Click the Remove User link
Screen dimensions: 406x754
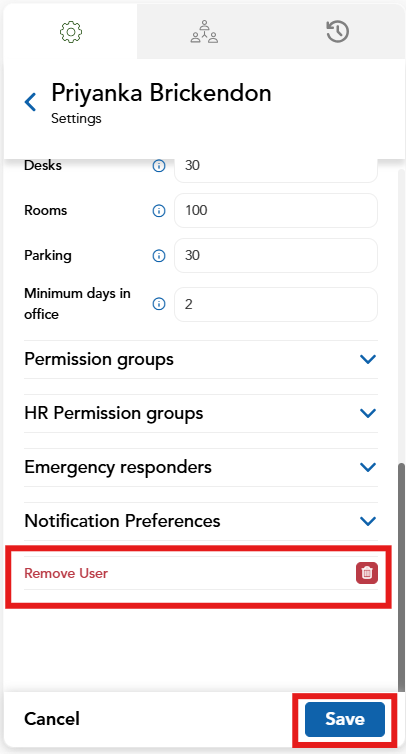pos(66,573)
